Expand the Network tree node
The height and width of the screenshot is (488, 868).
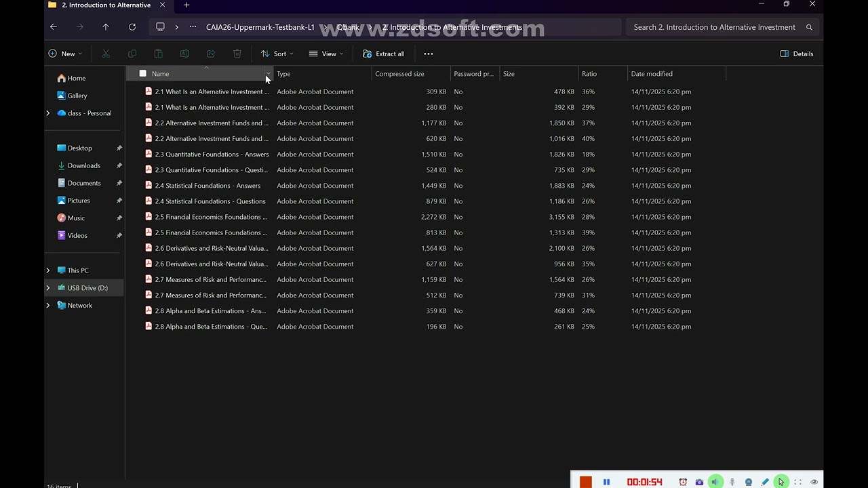point(47,306)
